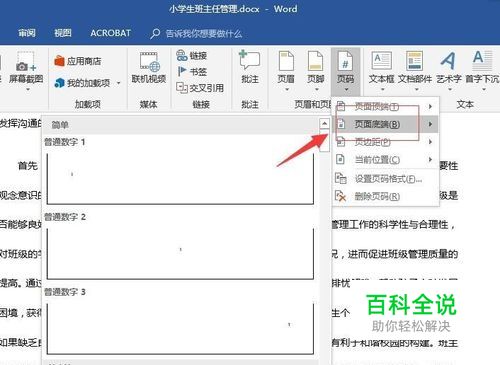The image size is (500, 365).
Task: Choose 设置页码格式(F)... option
Action: [x=385, y=179]
